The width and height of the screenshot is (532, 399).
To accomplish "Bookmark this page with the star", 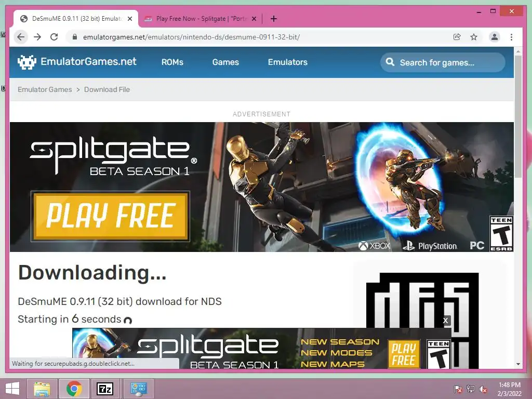I will click(474, 37).
